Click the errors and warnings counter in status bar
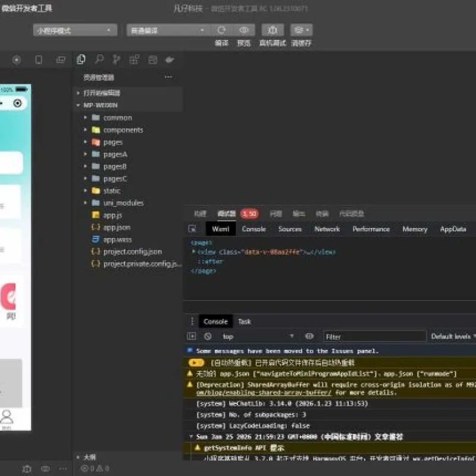476x476 pixels. [x=95, y=468]
